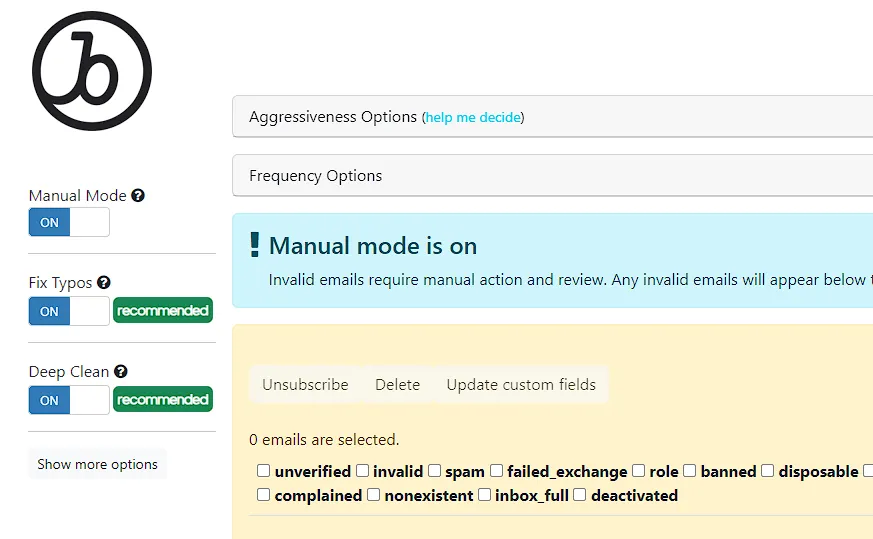Check the invalid checkbox

click(x=362, y=471)
